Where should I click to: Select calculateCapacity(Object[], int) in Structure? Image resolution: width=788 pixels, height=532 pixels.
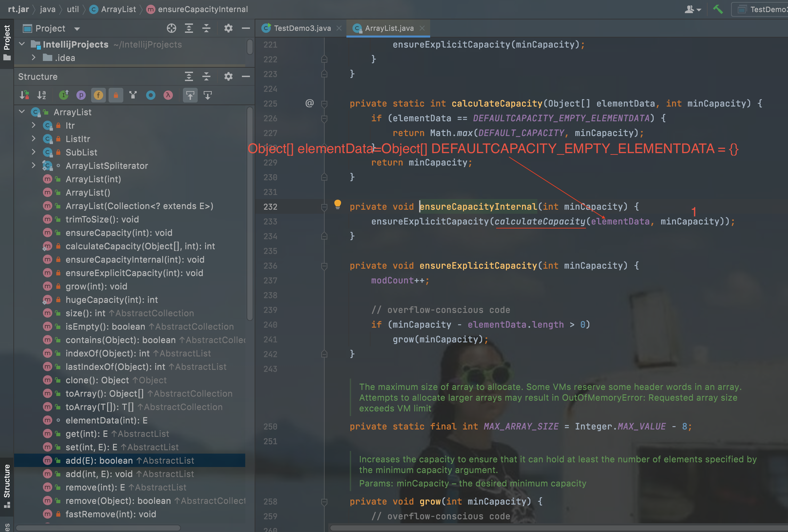pos(130,246)
